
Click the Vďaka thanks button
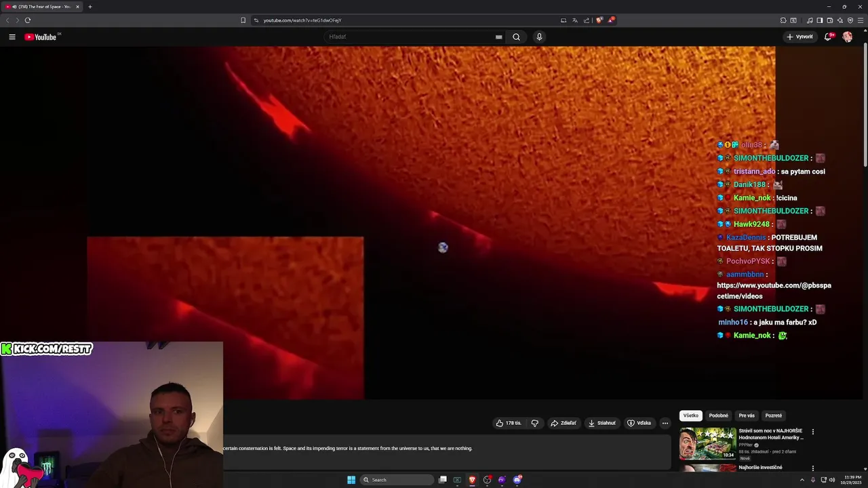pos(639,423)
